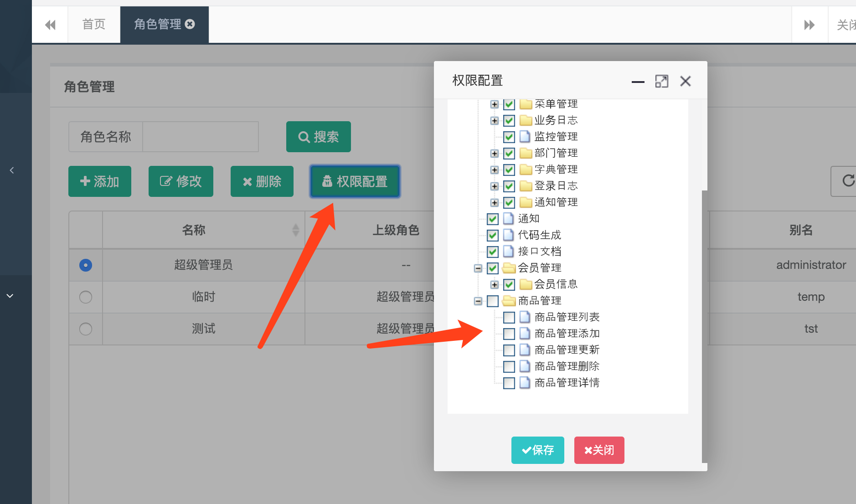This screenshot has width=856, height=504.
Task: Collapse the 商品管理 tree node
Action: coord(478,301)
